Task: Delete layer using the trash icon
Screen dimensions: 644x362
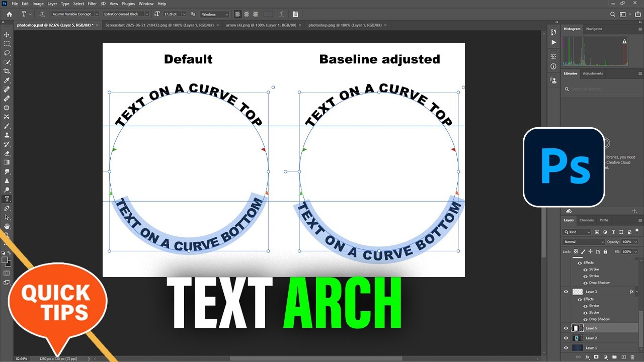Action: click(632, 357)
